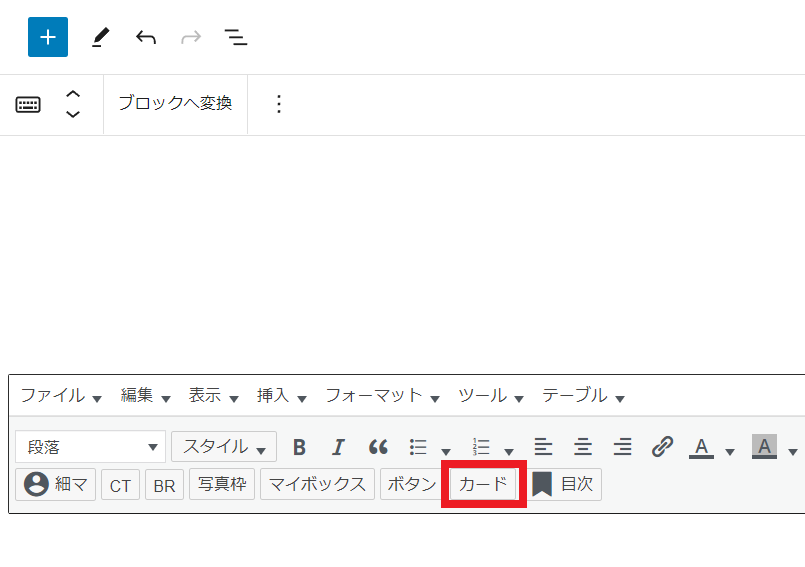This screenshot has height=567, width=805.
Task: Align text right
Action: (622, 447)
